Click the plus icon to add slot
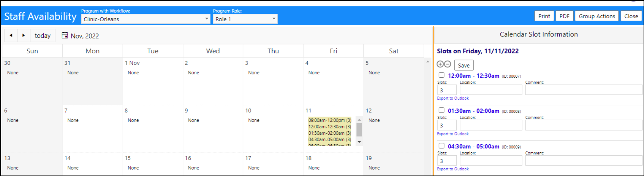 click(x=440, y=64)
